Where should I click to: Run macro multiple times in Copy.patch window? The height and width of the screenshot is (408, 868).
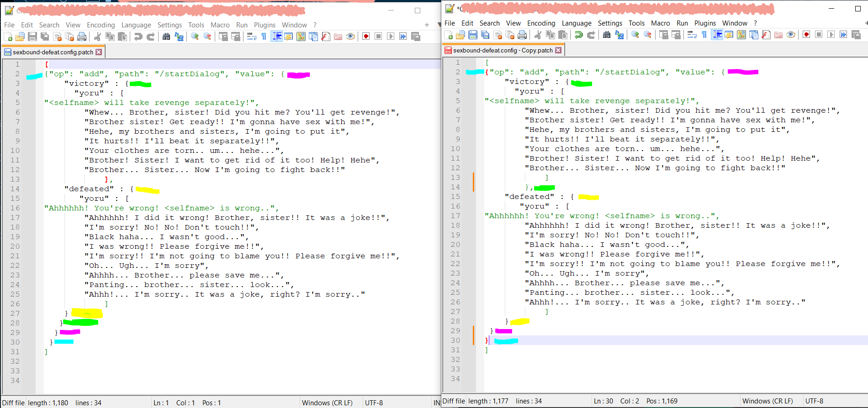[843, 35]
